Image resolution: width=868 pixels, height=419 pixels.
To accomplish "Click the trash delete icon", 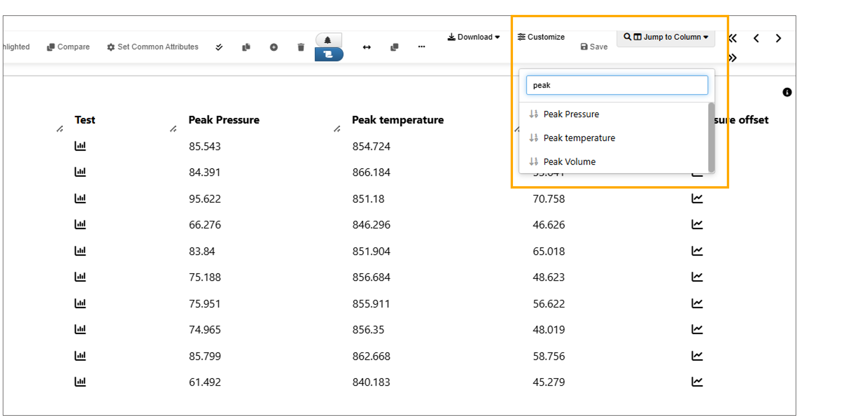I will (301, 47).
